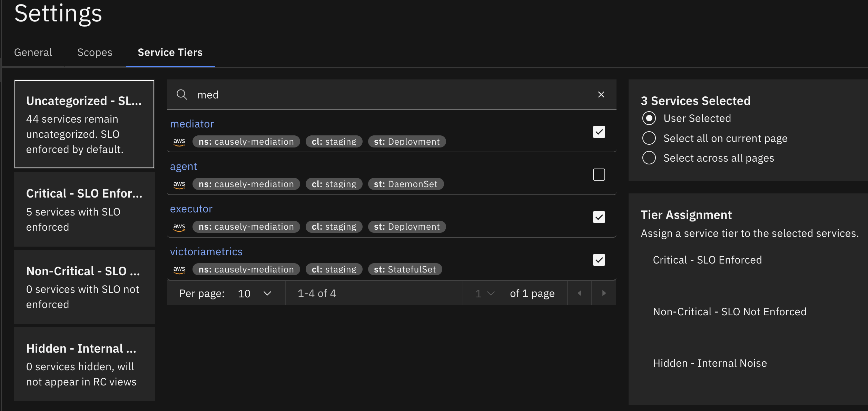Click the AWS icon next to mediator
The image size is (868, 411).
click(179, 141)
